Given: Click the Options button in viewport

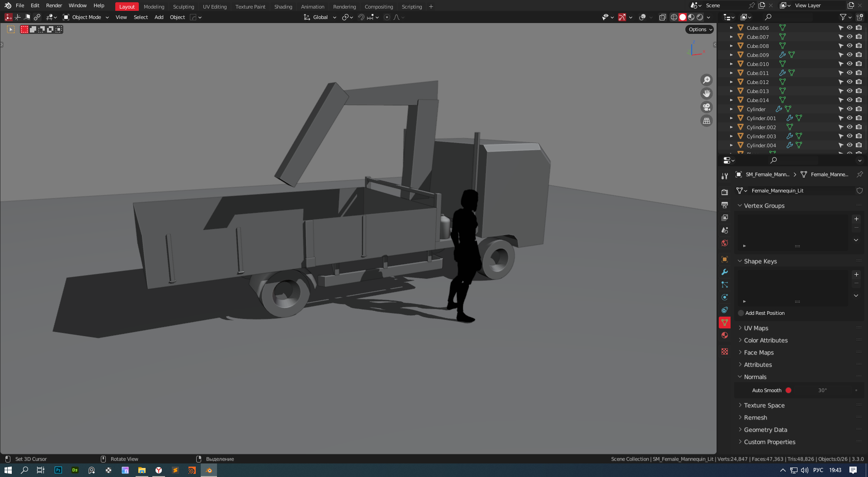Looking at the screenshot, I should click(x=700, y=29).
